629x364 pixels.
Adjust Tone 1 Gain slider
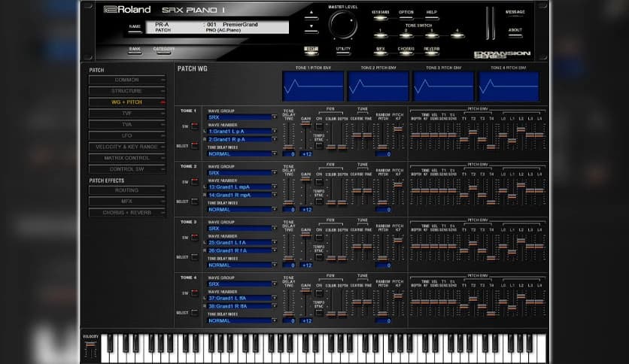[306, 123]
